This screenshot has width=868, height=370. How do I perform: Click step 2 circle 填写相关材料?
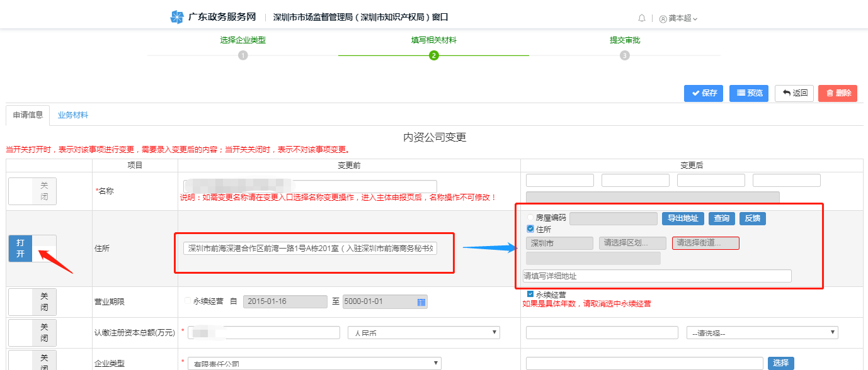[x=433, y=55]
